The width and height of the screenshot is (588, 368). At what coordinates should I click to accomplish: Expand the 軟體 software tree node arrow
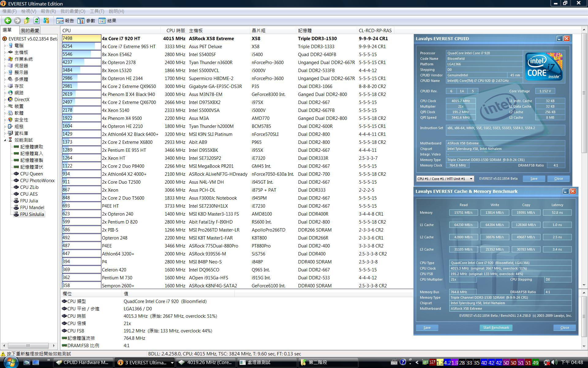pos(5,113)
